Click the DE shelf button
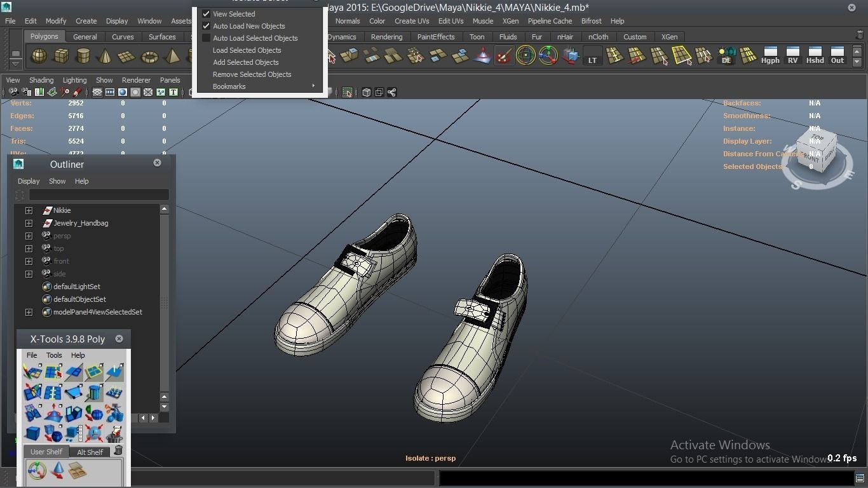Image resolution: width=868 pixels, height=488 pixels. click(x=726, y=57)
